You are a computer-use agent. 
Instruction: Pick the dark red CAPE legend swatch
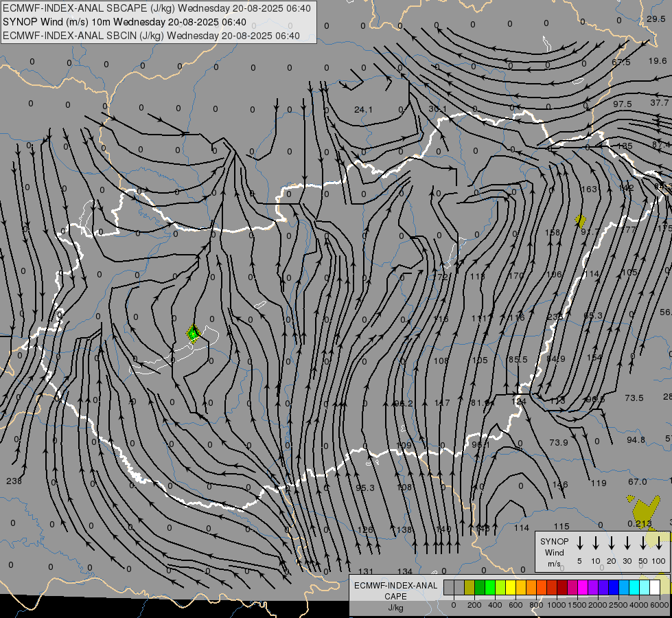[562, 587]
